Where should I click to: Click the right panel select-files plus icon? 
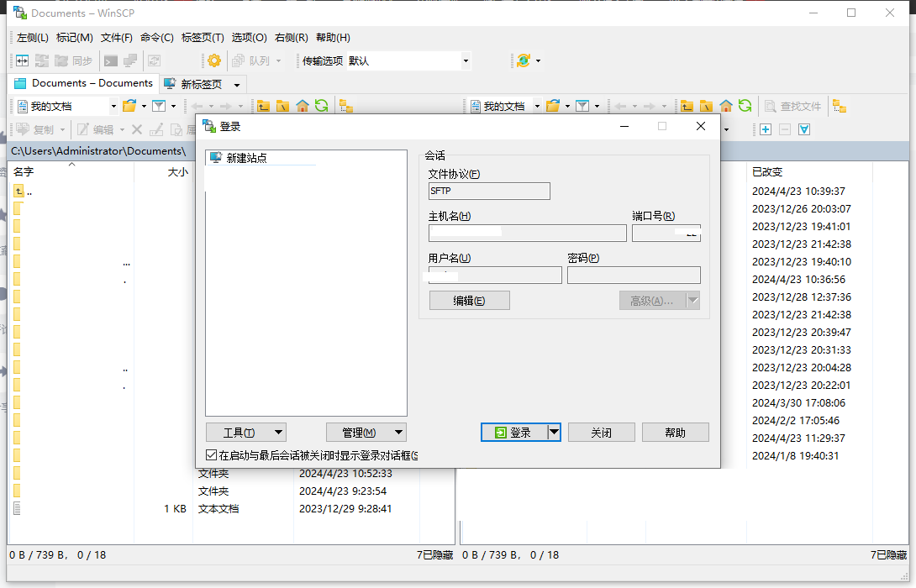[x=766, y=129]
